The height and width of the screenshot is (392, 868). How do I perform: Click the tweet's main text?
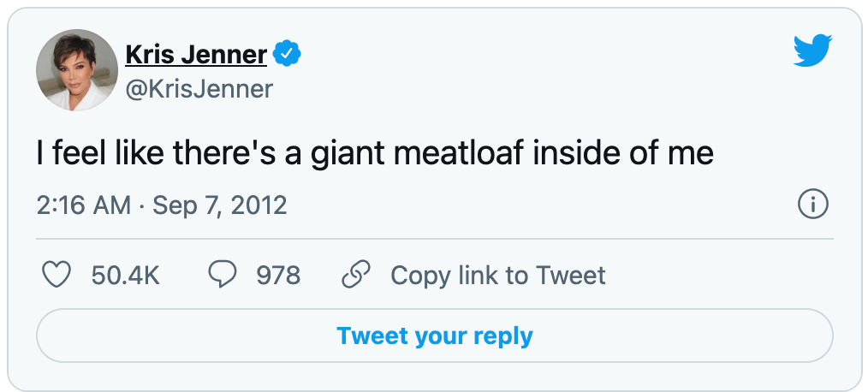coord(375,154)
